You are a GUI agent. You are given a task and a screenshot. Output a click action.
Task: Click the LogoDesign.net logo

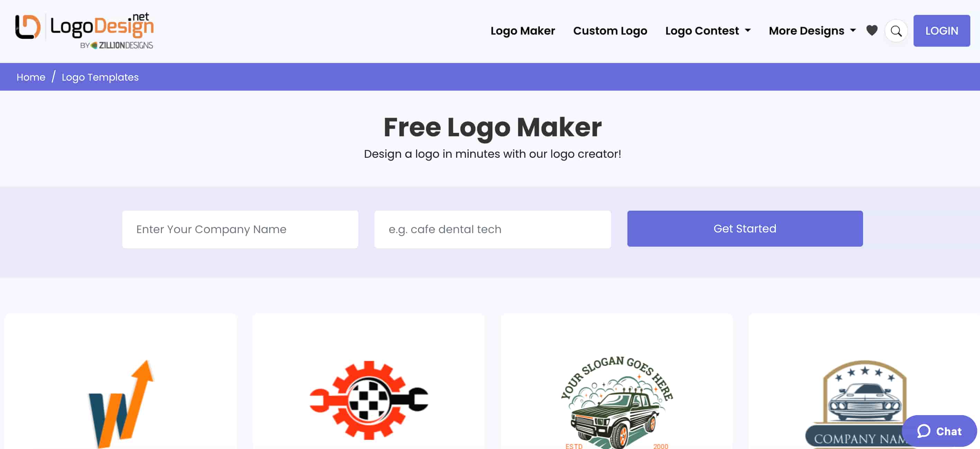click(x=84, y=30)
